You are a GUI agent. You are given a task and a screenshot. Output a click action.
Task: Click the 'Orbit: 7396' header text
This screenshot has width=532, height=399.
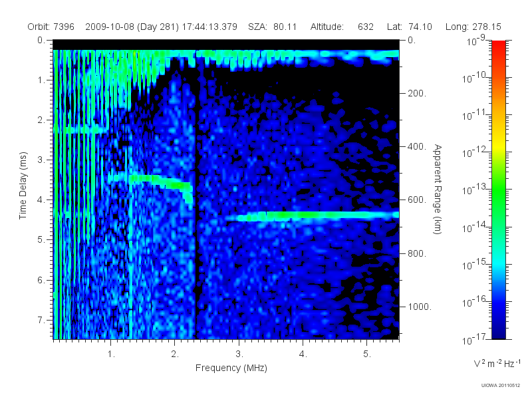tap(51, 27)
